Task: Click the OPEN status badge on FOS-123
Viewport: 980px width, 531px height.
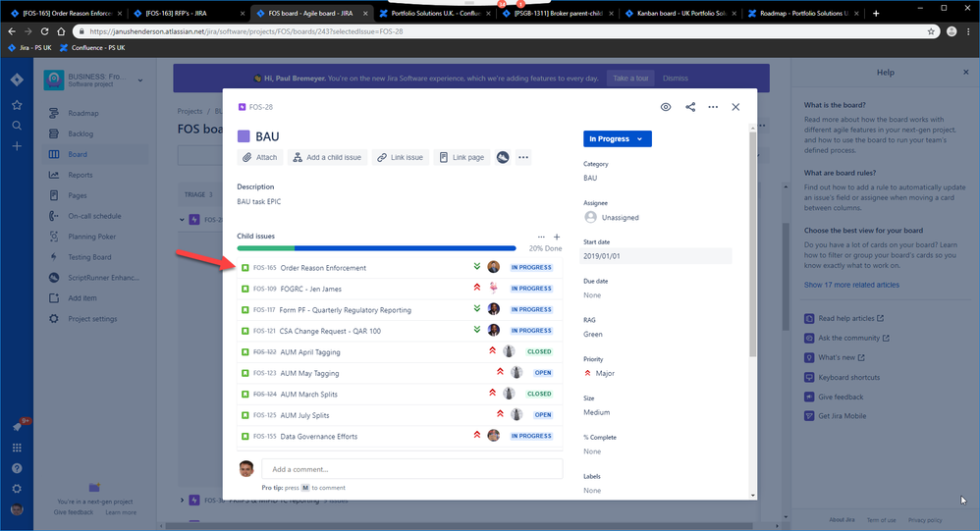Action: (x=542, y=373)
